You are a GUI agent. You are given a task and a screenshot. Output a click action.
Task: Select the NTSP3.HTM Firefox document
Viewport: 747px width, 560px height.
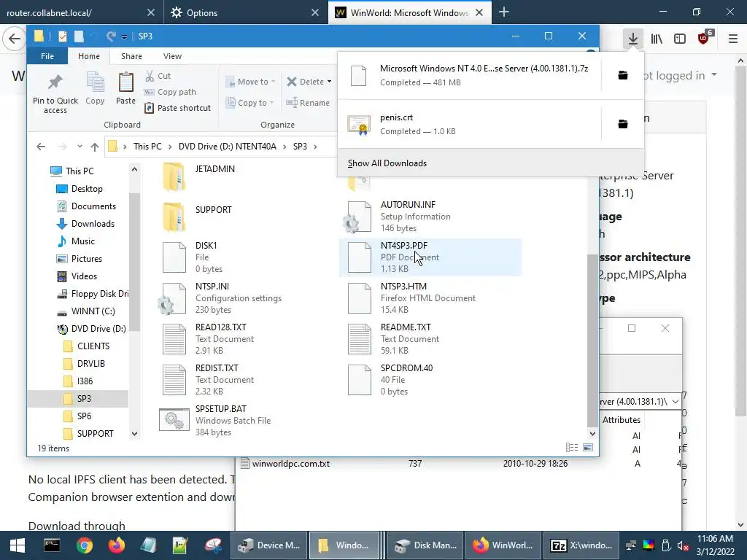(410, 298)
